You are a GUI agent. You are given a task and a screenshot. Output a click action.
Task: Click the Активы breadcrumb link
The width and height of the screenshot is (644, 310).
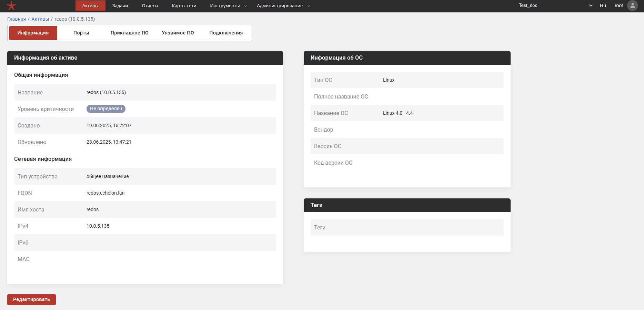point(40,19)
